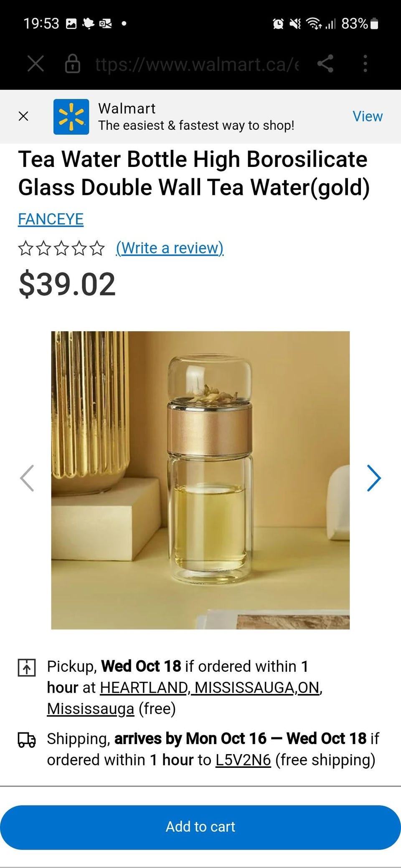Change the L5V2N6 postal code
Screen dimensions: 401x868
pyautogui.click(x=243, y=760)
